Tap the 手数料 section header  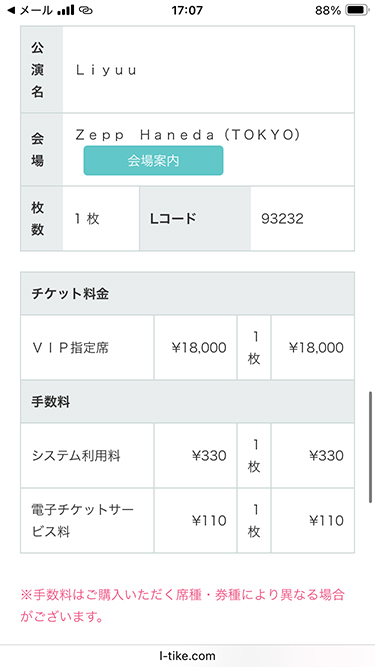(x=188, y=402)
